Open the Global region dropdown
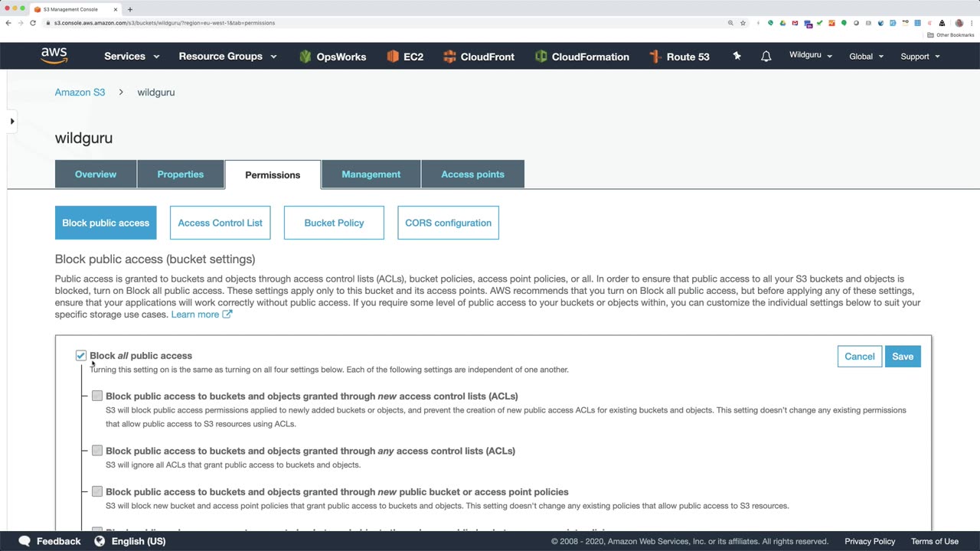This screenshot has height=551, width=980. click(x=867, y=57)
